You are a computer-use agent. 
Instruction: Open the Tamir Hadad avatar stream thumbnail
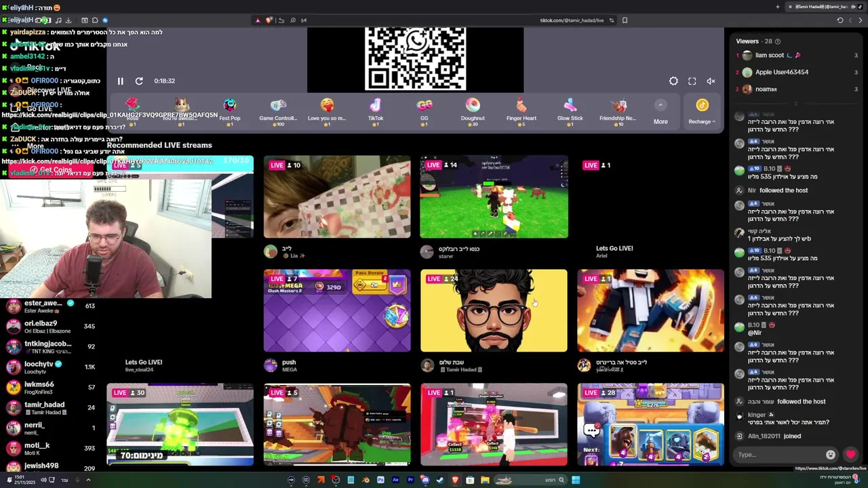coord(494,311)
